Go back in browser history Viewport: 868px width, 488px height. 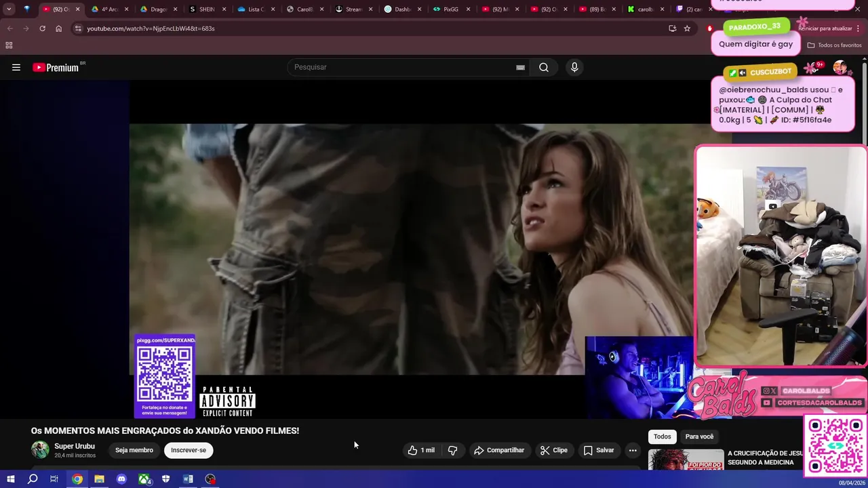(x=9, y=28)
